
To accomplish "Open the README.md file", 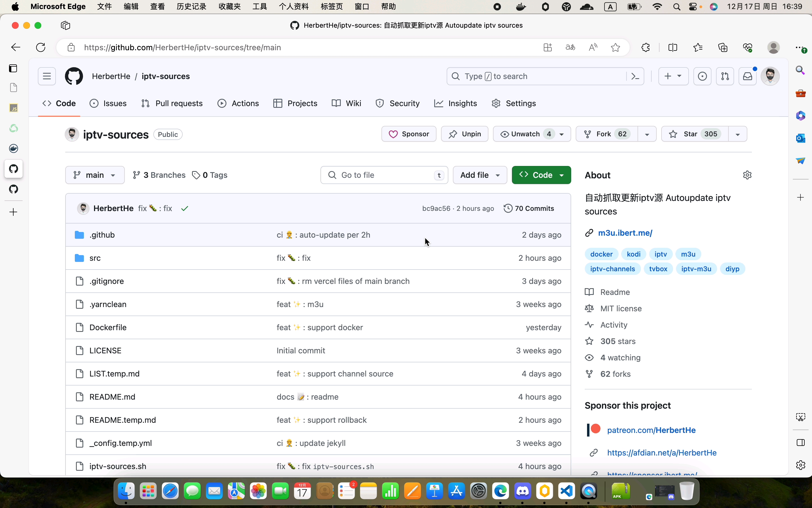I will click(112, 397).
